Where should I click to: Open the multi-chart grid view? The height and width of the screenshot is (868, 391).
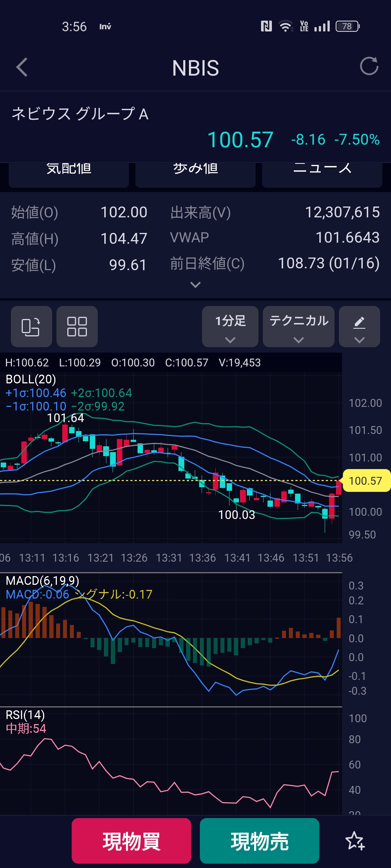pyautogui.click(x=77, y=327)
